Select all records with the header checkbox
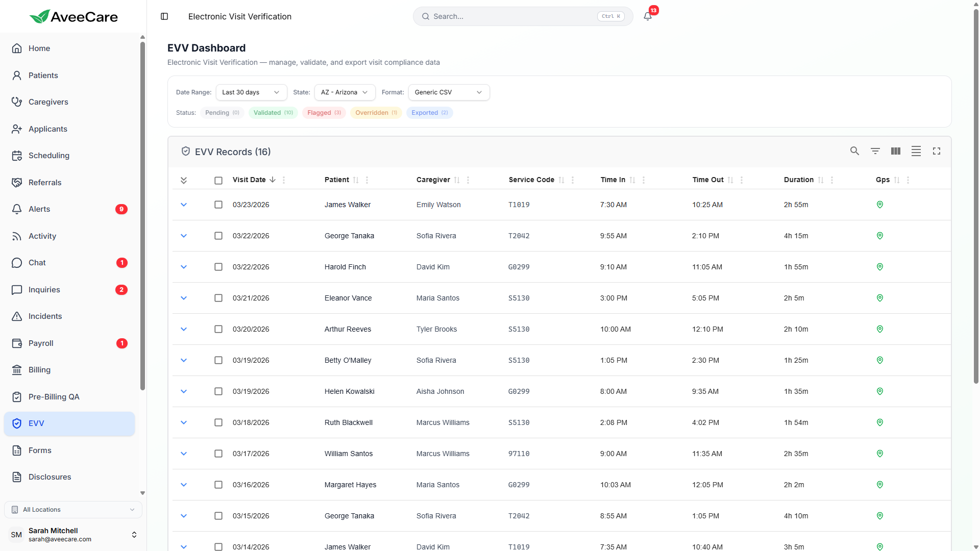Viewport: 980px width, 551px height. point(218,180)
